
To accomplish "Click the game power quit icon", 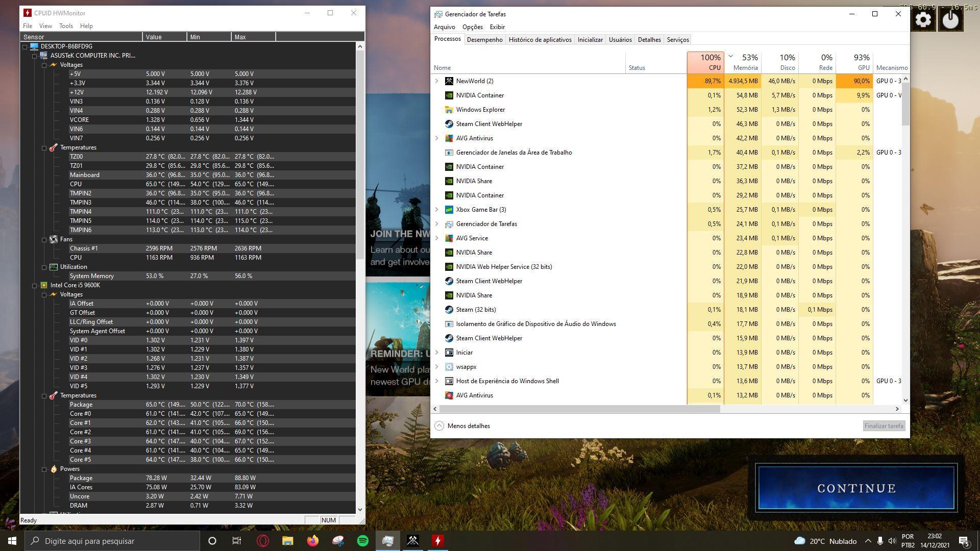I will (x=950, y=20).
